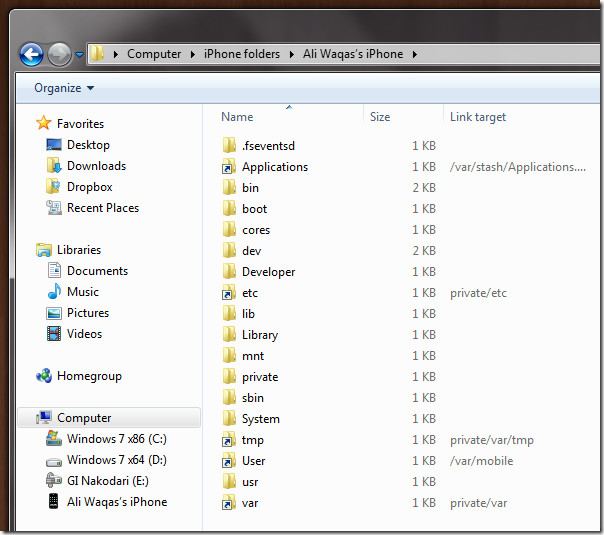Click the greyed Forward navigation button
604x535 pixels.
pos(59,54)
